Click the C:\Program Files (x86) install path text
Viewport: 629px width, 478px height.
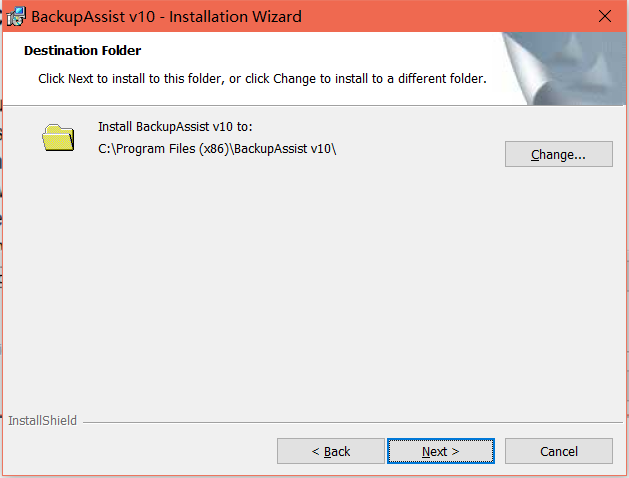(x=217, y=149)
